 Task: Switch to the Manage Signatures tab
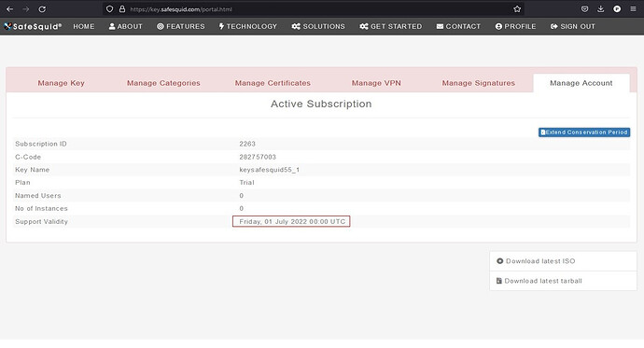[x=479, y=83]
